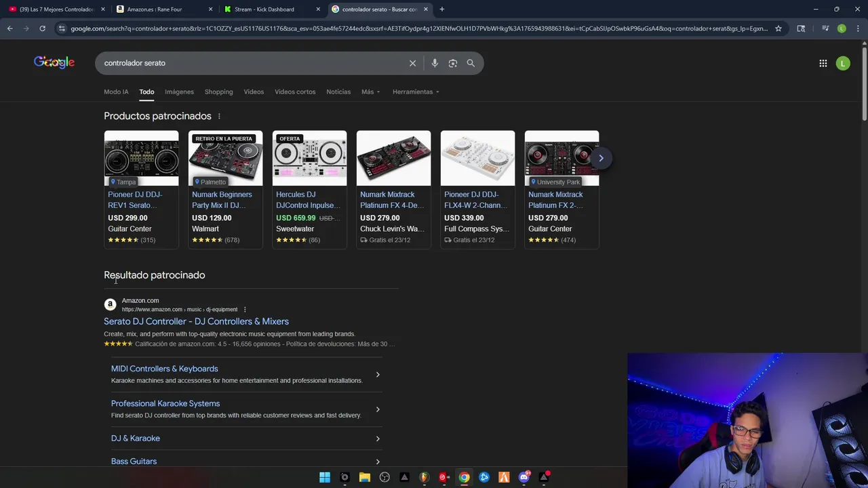Reload the current page
The image size is (868, 488).
42,28
